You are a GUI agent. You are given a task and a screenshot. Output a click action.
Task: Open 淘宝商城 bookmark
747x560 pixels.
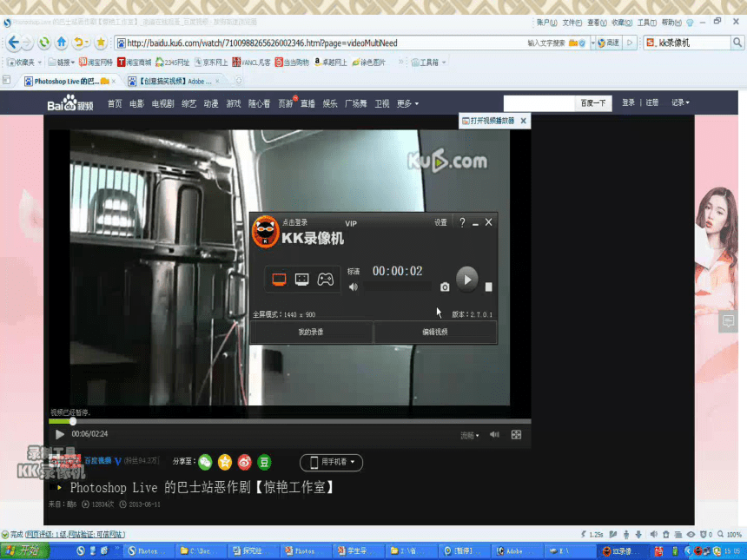pyautogui.click(x=135, y=63)
